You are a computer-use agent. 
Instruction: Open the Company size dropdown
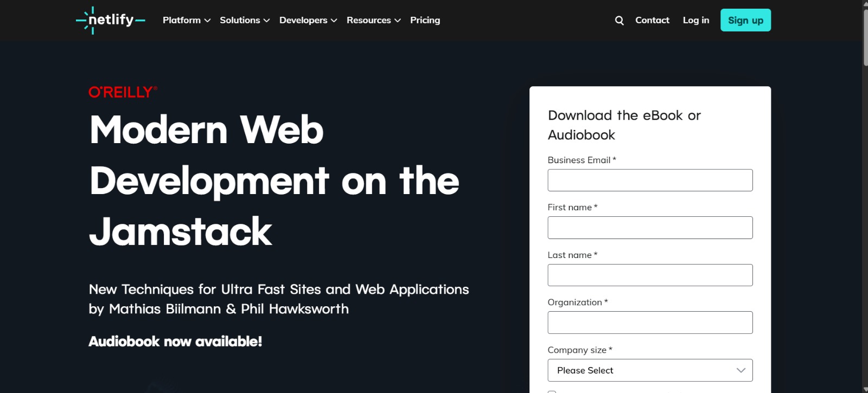tap(650, 370)
